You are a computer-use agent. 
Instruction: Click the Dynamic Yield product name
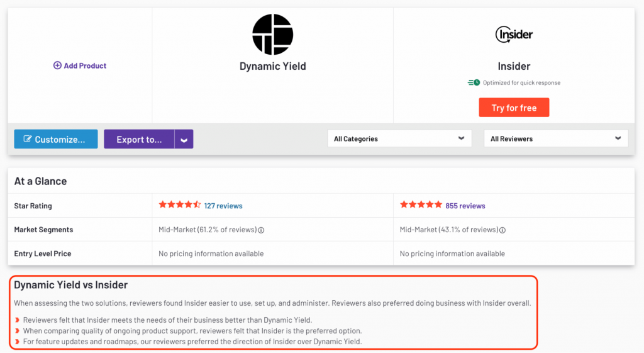[273, 66]
